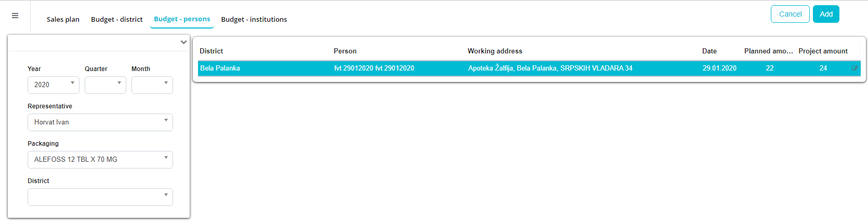Collapse the filter panel chevron
This screenshot has height=223, width=868.
tap(183, 43)
